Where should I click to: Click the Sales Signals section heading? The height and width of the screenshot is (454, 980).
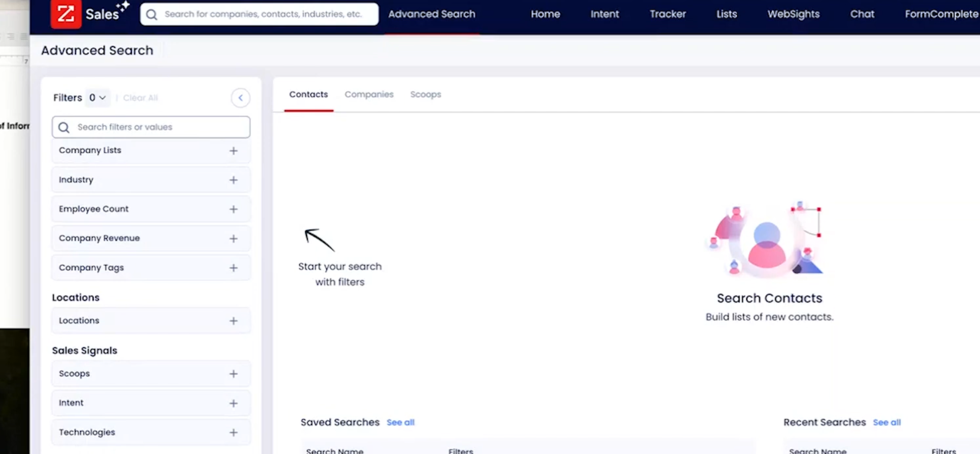[x=85, y=351]
